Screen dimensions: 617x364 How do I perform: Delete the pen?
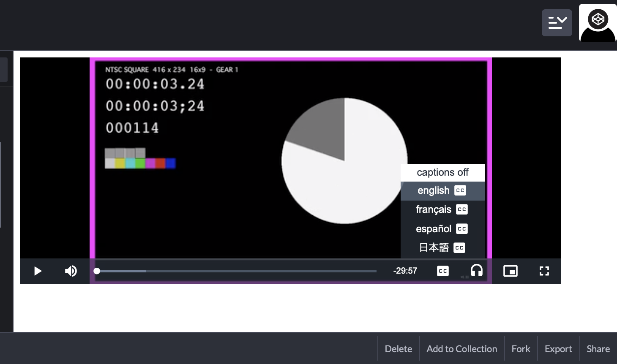(398, 348)
